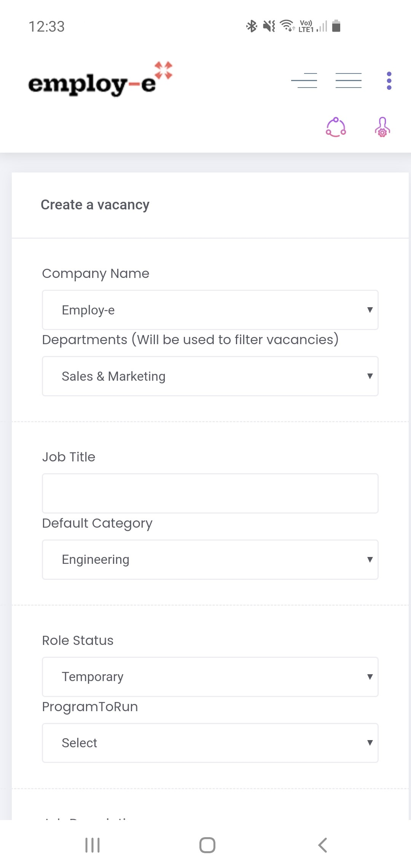Open the right-aligned lines menu icon
The height and width of the screenshot is (868, 411).
click(304, 80)
